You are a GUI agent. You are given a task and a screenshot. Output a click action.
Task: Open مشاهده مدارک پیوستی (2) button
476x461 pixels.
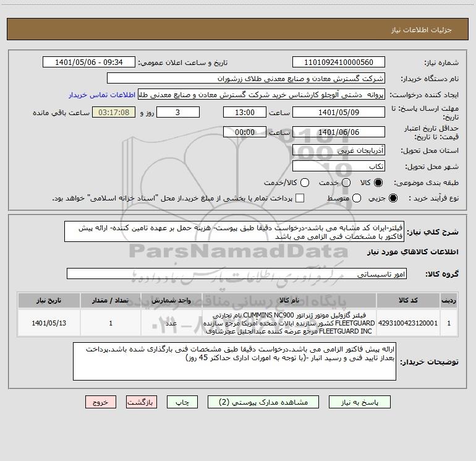[x=263, y=402]
